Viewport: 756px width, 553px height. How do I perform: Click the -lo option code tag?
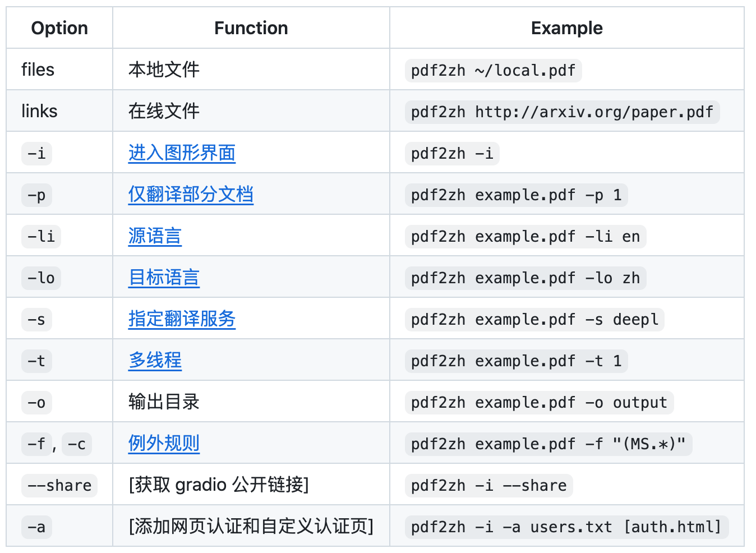[x=42, y=278]
